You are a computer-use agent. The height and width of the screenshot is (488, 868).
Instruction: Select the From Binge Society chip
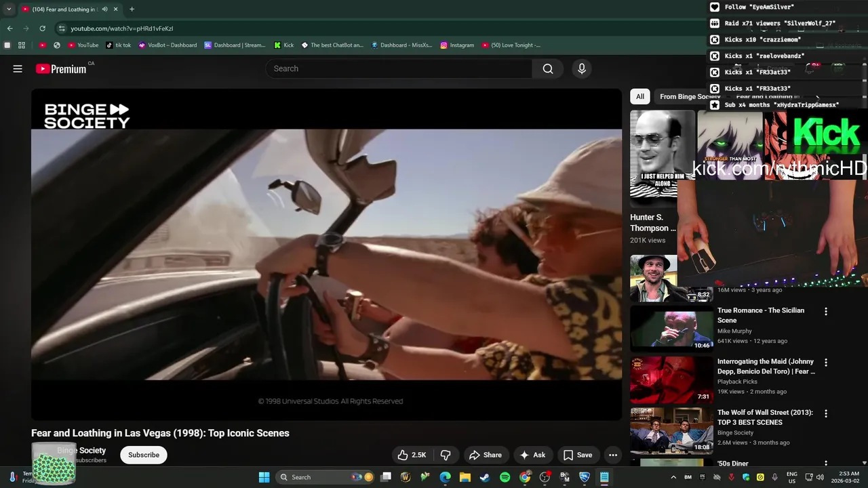(x=690, y=96)
